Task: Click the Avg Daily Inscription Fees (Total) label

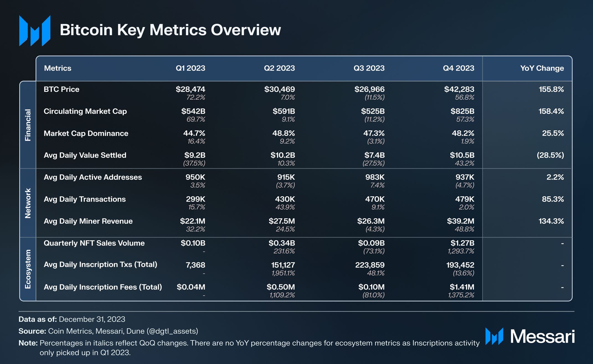Action: pos(103,287)
